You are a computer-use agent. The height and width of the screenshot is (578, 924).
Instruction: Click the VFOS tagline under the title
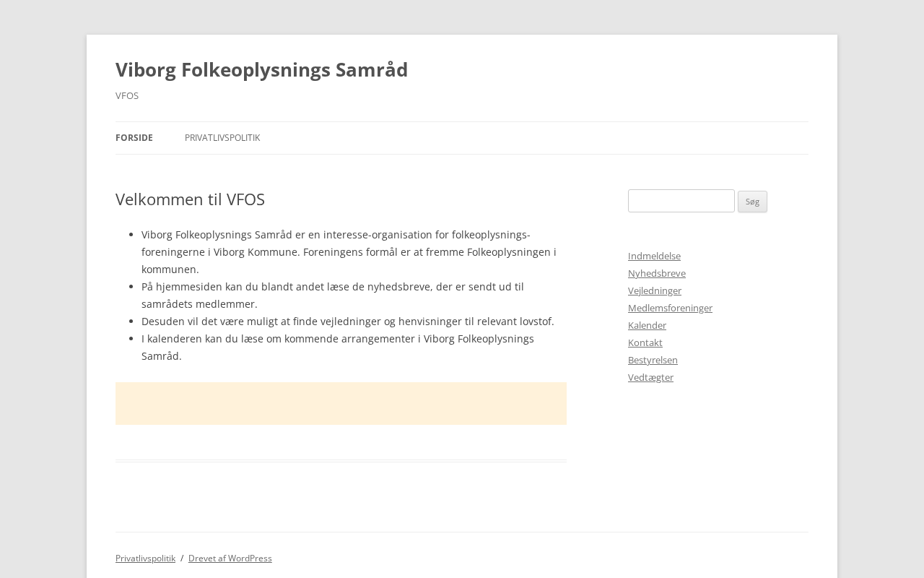tap(127, 96)
